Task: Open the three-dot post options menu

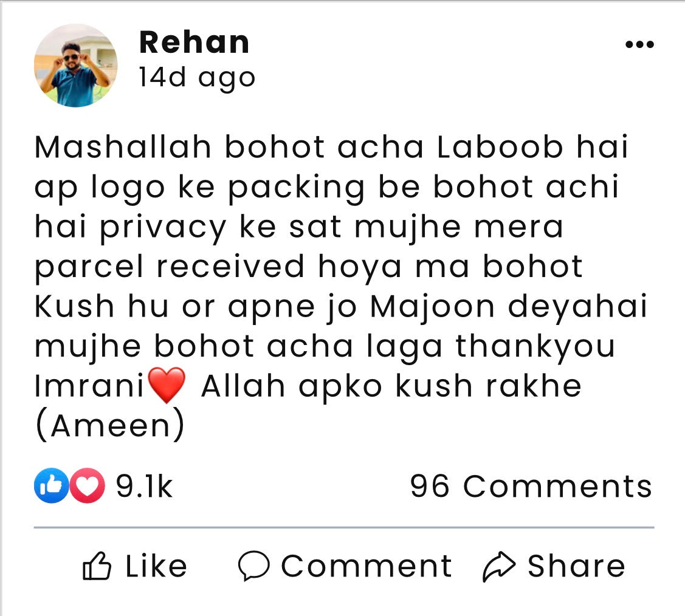Action: (x=639, y=45)
